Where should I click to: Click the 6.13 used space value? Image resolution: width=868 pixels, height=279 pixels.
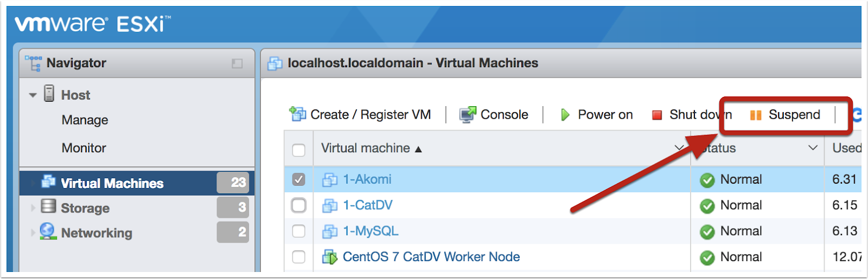pos(845,231)
